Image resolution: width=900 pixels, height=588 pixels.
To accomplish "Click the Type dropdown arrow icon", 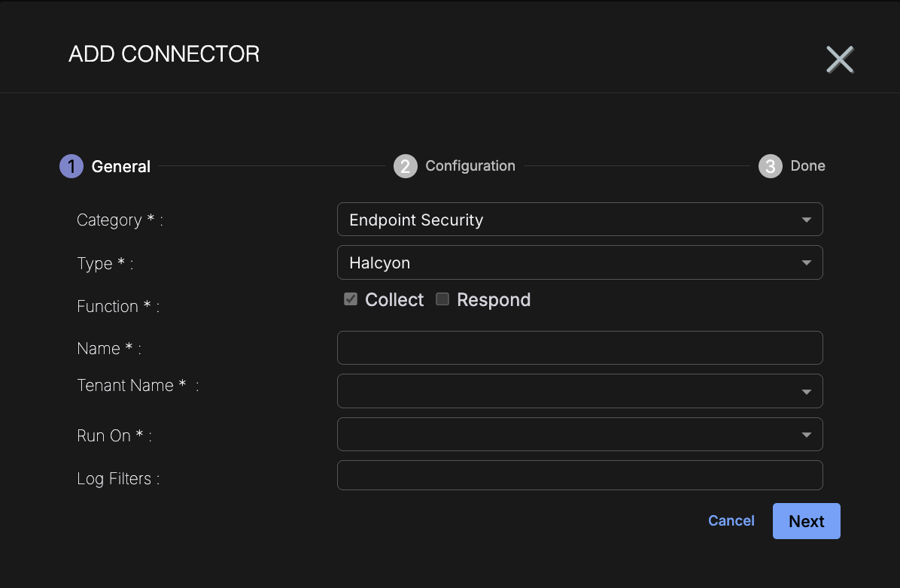I will pyautogui.click(x=806, y=263).
